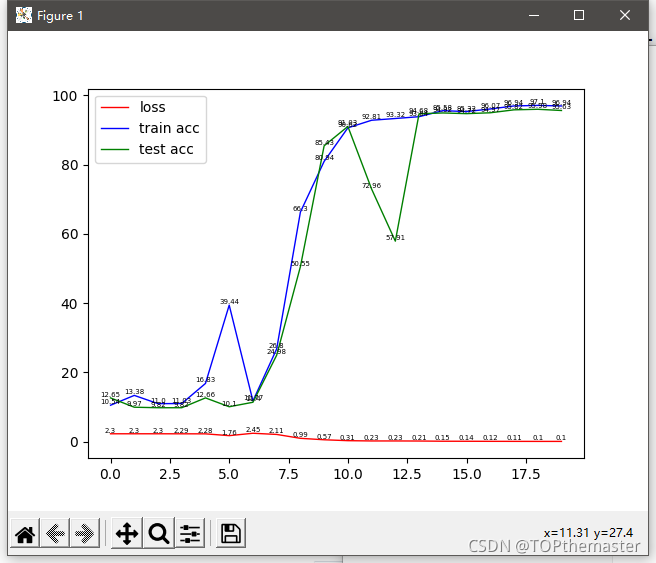656x563 pixels.
Task: Click the y-axis tick label 60
Action: point(69,234)
